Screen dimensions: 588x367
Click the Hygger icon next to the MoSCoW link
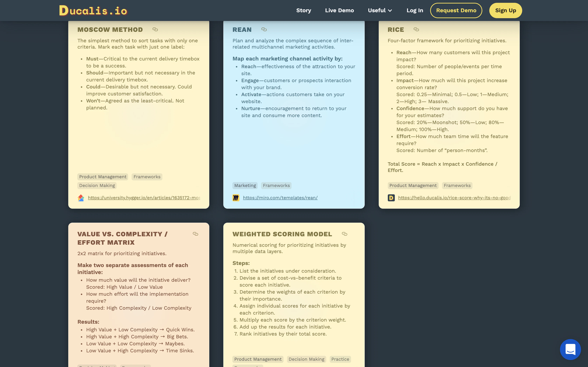click(81, 198)
